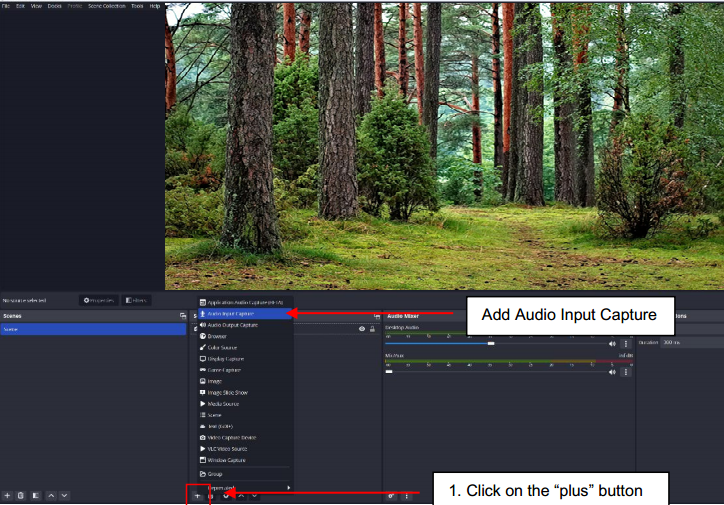Remove the selected scene using the trash icon
724x505 pixels.
click(21, 495)
